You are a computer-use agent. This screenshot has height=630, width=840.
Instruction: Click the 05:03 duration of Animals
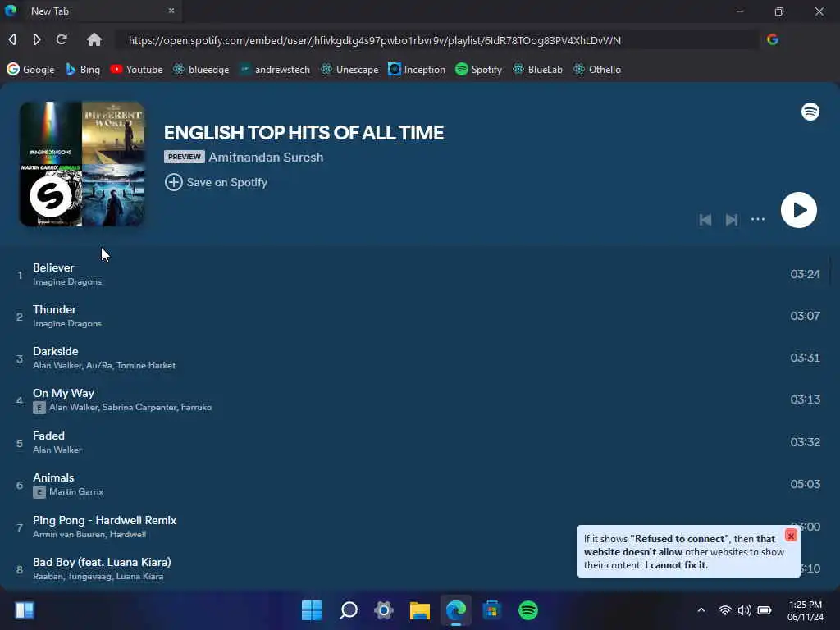[x=805, y=484]
